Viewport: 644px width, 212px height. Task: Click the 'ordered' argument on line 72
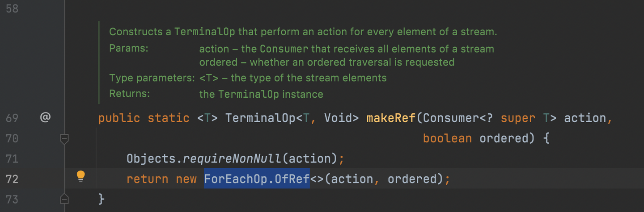pos(412,179)
